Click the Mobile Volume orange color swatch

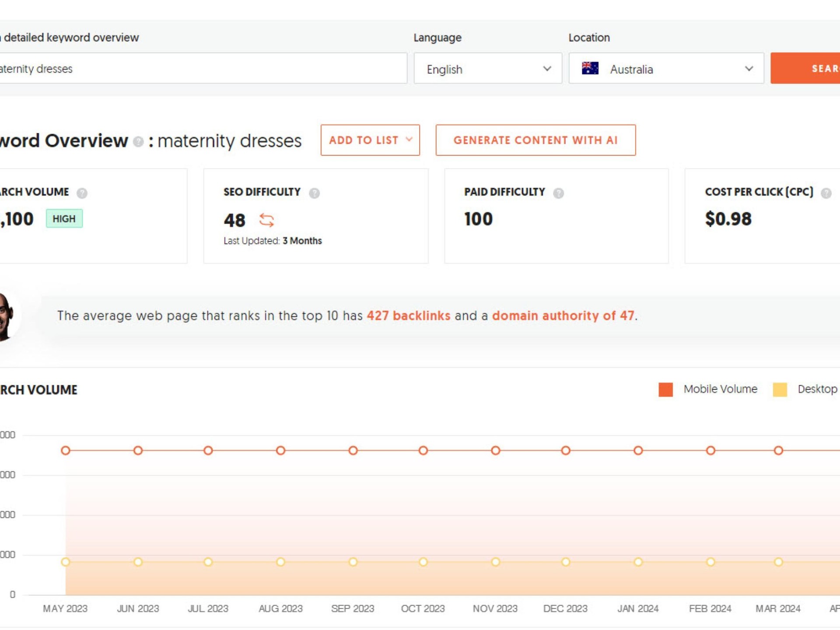pos(665,389)
